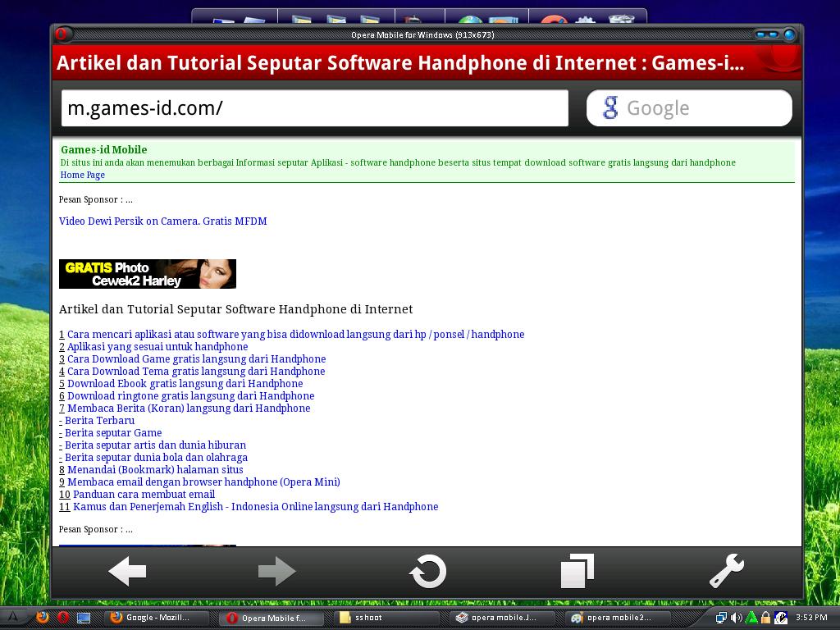The width and height of the screenshot is (840, 630).
Task: Click the Opera Mobile for Windows title bar text
Action: coord(422,34)
